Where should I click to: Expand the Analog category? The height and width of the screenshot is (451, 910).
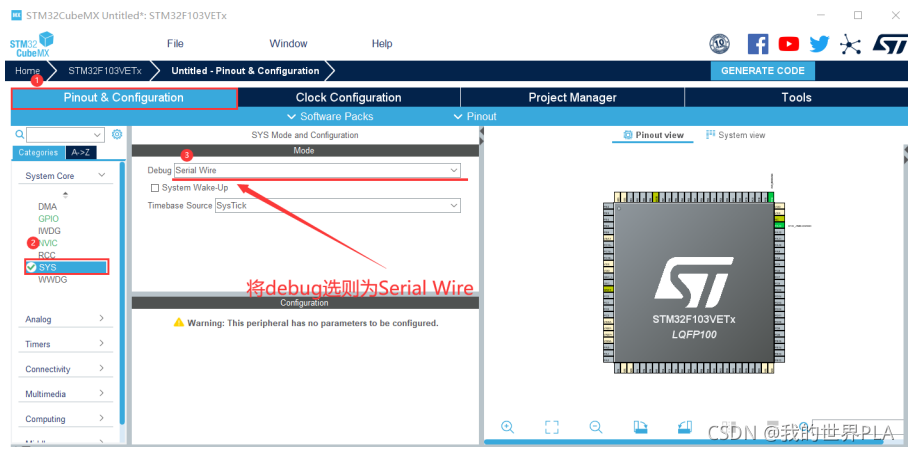click(66, 319)
